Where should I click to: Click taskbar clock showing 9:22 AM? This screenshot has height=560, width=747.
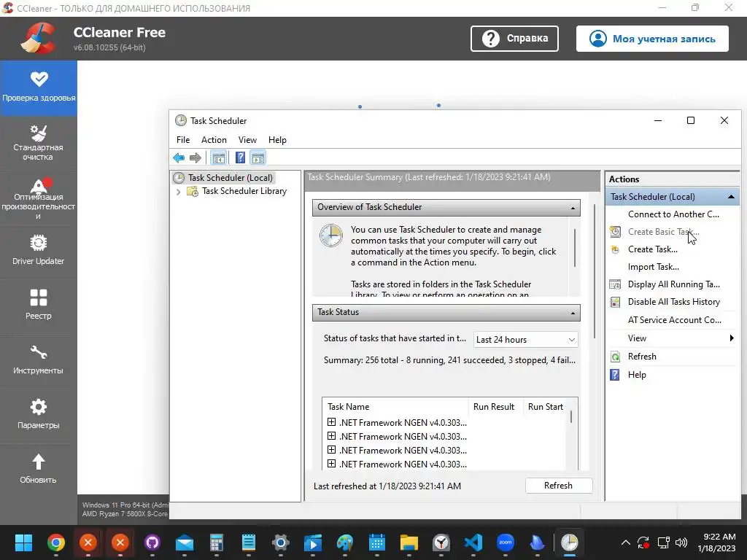[716, 542]
